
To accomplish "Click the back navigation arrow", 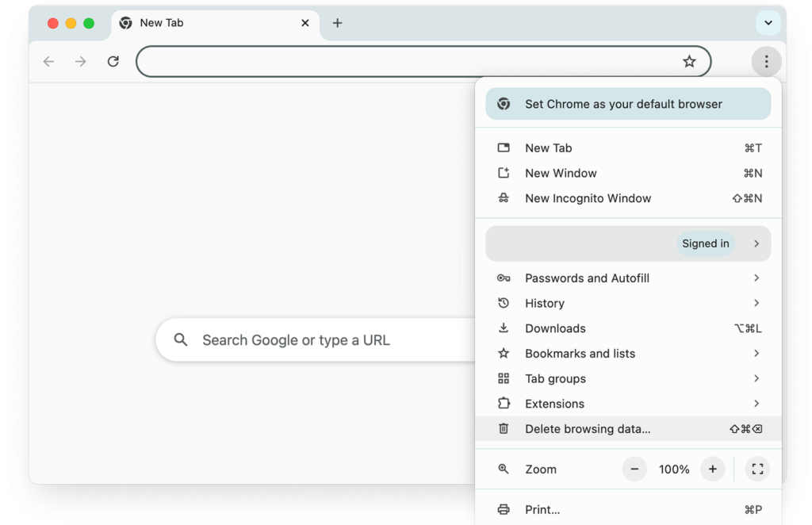I will click(48, 62).
